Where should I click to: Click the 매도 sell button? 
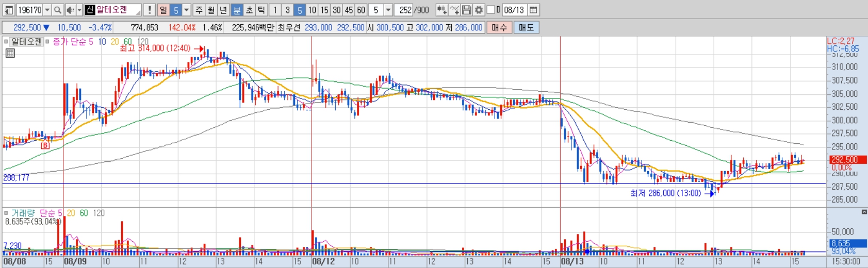(526, 27)
